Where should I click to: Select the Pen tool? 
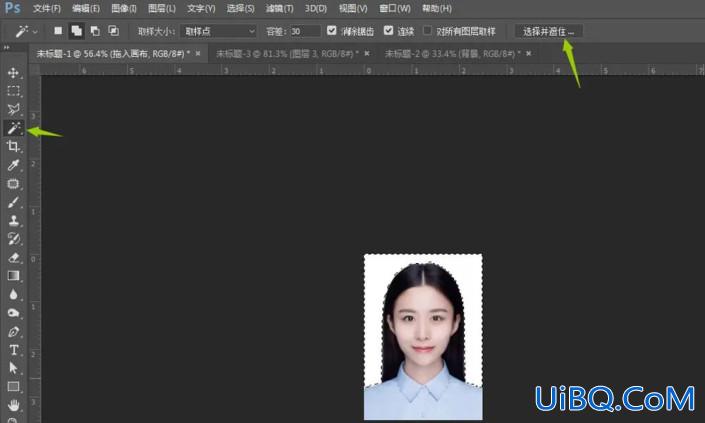[13, 332]
